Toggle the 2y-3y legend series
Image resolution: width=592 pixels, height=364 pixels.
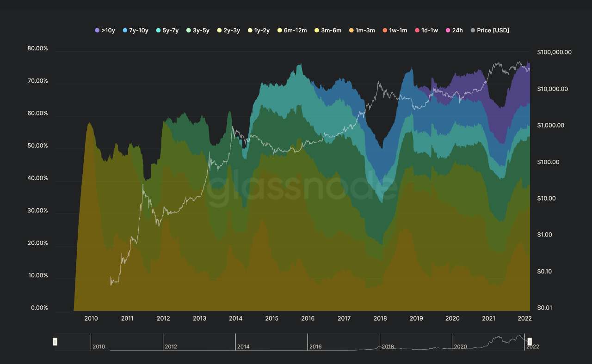click(228, 30)
